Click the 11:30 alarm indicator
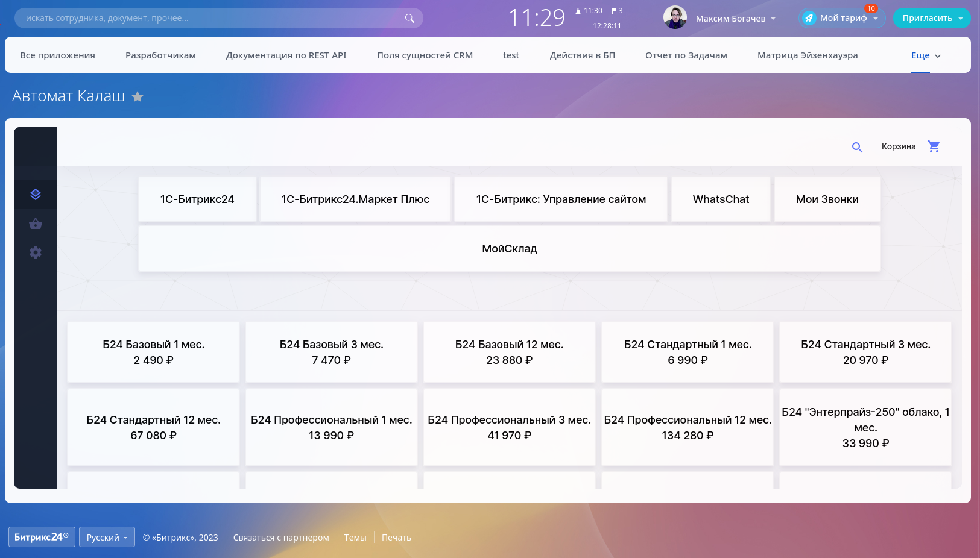Screen dimensions: 980x558 (589, 11)
